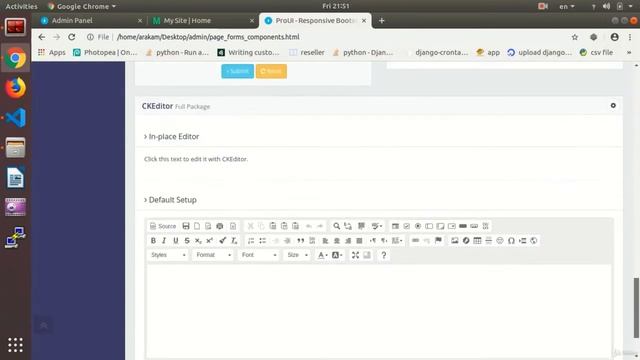Viewport: 640px width, 360px height.
Task: Click the Print icon in editor toolbar
Action: coord(220,226)
